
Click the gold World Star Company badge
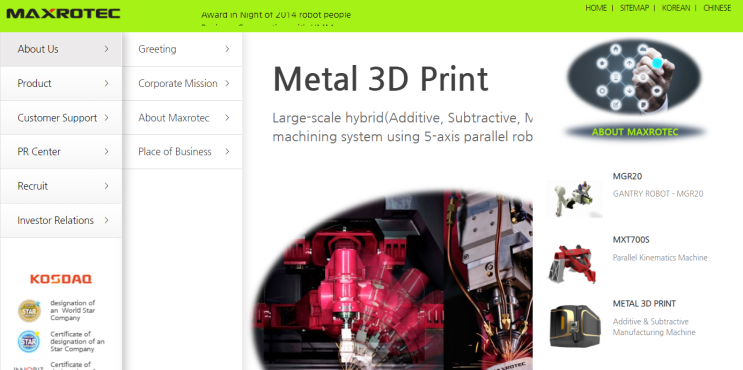(29, 311)
